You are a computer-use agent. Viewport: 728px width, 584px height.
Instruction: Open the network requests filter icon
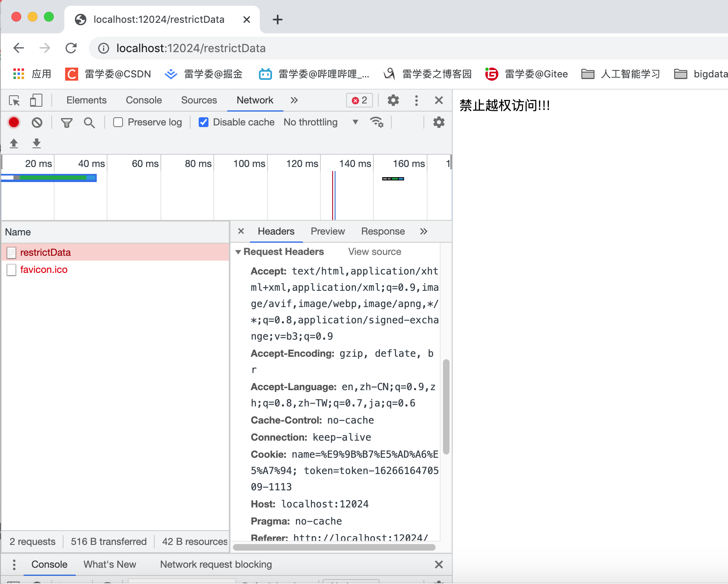pos(66,122)
